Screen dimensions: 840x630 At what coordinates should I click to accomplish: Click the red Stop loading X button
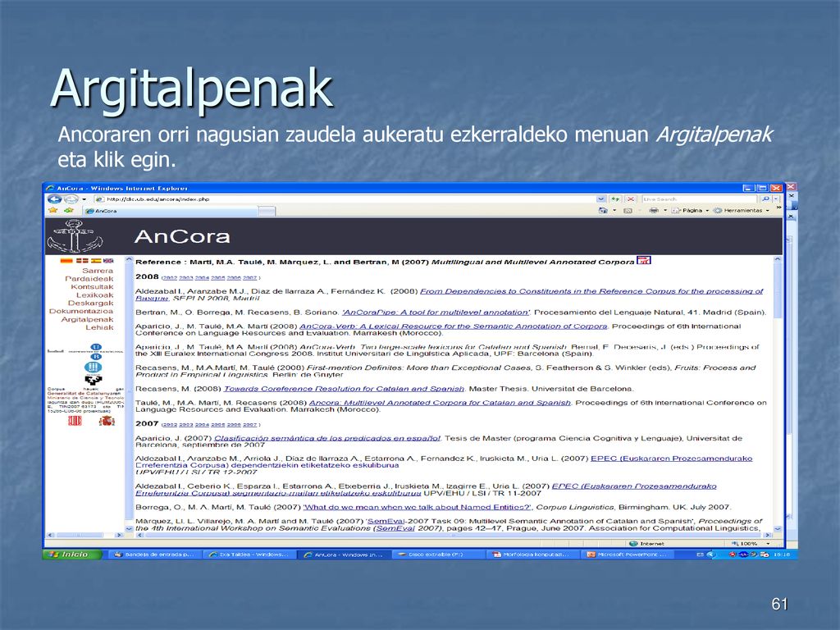pyautogui.click(x=631, y=199)
